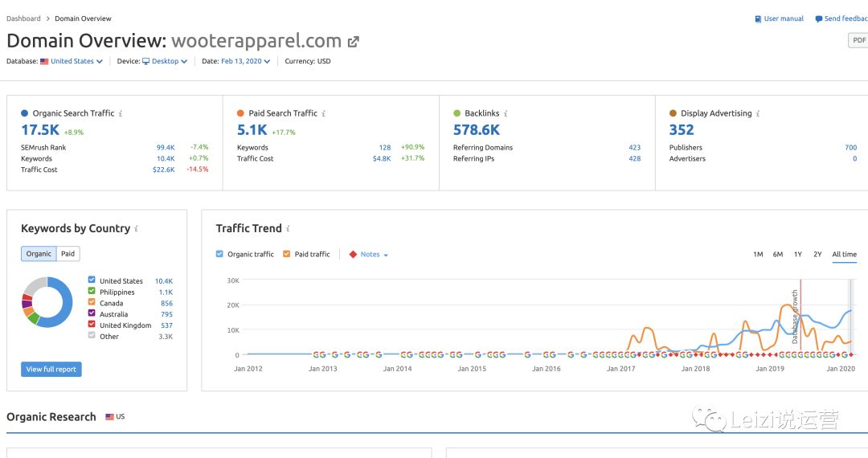The width and height of the screenshot is (868, 458).
Task: Click the green segment of keywords donut chart
Action: pos(33,318)
